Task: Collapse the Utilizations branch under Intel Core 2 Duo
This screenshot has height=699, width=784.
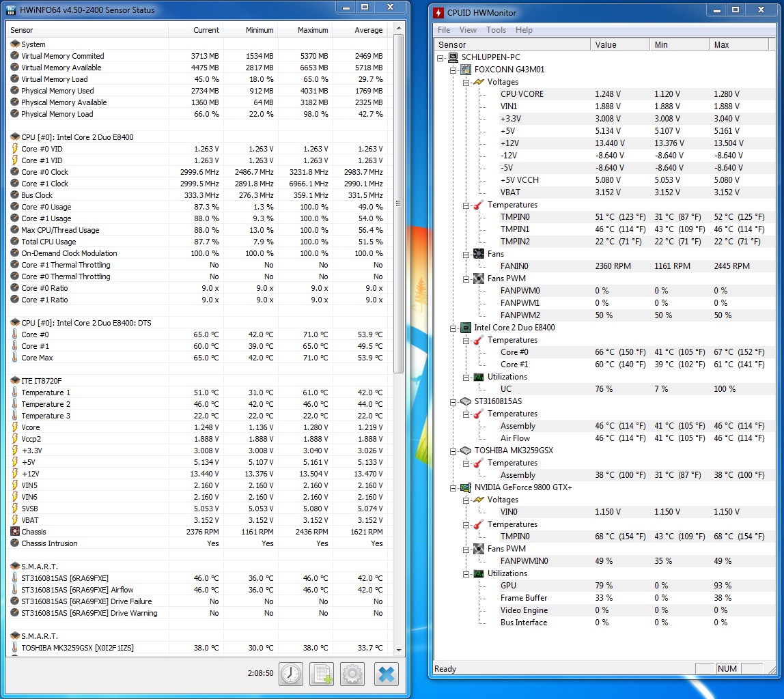Action: click(x=466, y=377)
